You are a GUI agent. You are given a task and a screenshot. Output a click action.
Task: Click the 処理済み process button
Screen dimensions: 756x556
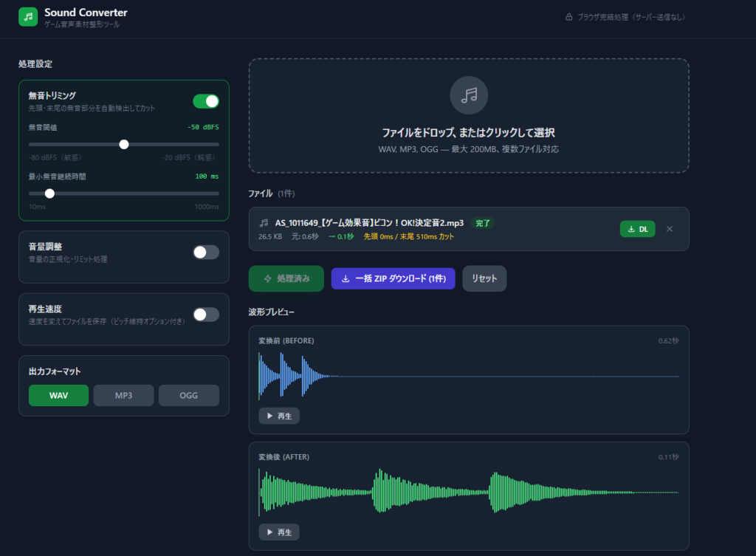coord(286,278)
